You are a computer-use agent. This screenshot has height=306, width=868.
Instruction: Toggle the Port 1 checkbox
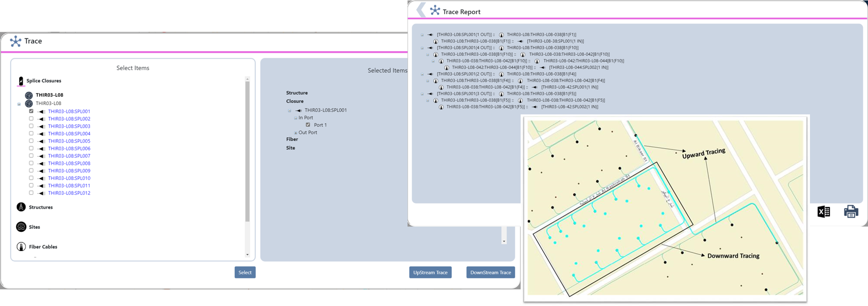click(x=308, y=125)
